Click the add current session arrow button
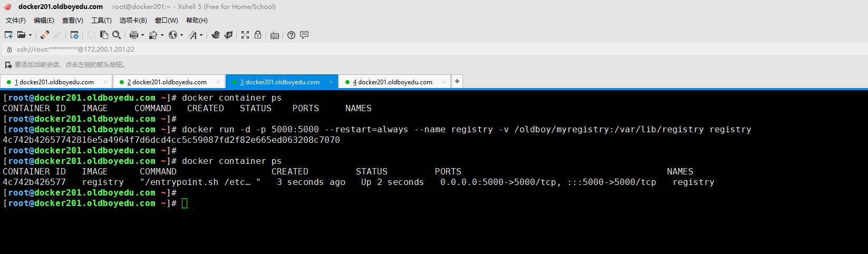The width and height of the screenshot is (868, 254). click(8, 65)
